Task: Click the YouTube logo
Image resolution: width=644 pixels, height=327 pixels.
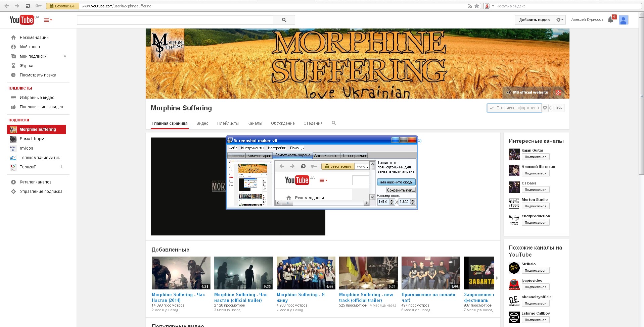Action: pos(22,20)
